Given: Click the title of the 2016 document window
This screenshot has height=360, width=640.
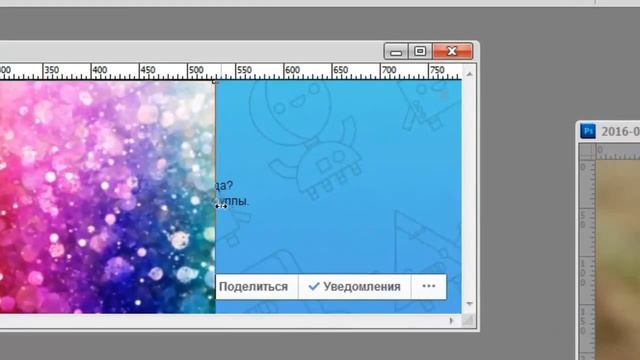Looking at the screenshot, I should pyautogui.click(x=620, y=131).
